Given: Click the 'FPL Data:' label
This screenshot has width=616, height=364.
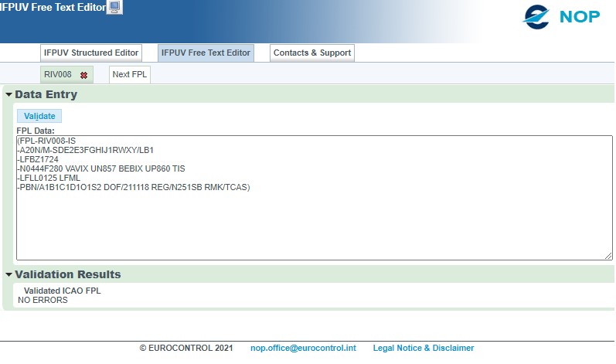Looking at the screenshot, I should pyautogui.click(x=36, y=131).
